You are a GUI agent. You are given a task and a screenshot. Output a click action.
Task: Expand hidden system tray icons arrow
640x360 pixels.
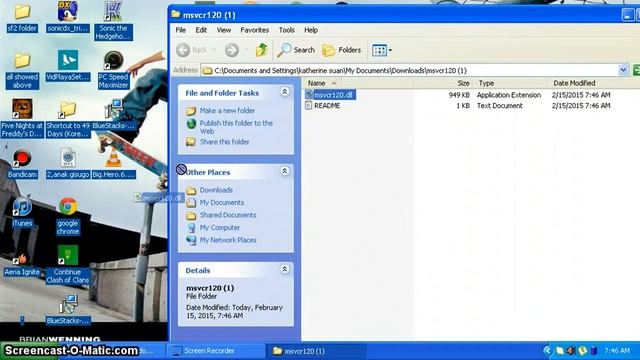pyautogui.click(x=547, y=351)
